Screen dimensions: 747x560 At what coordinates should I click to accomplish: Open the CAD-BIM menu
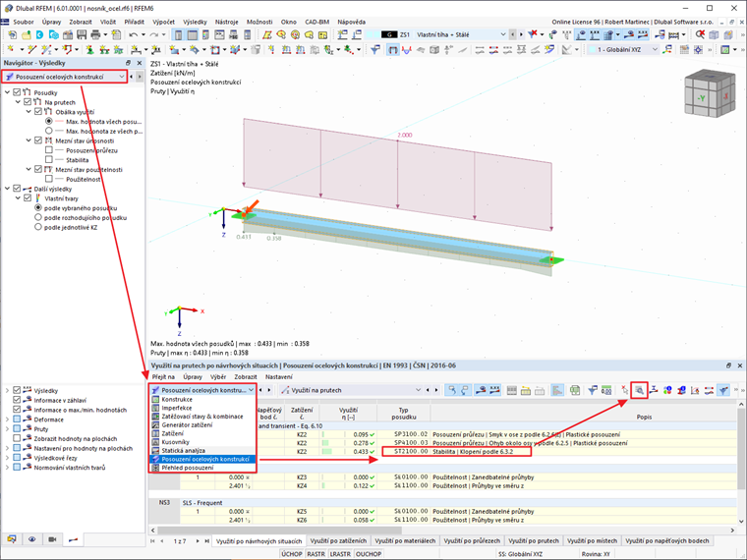[x=316, y=22]
